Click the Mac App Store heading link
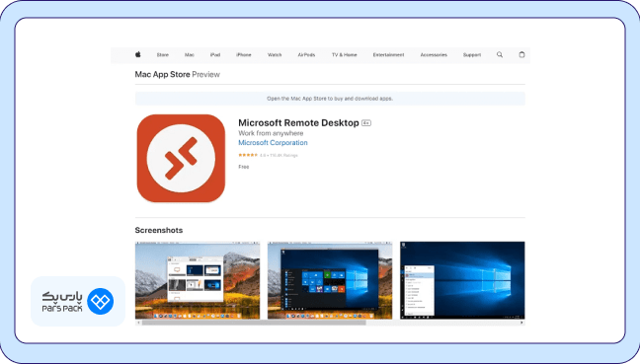640x364 pixels. 162,75
